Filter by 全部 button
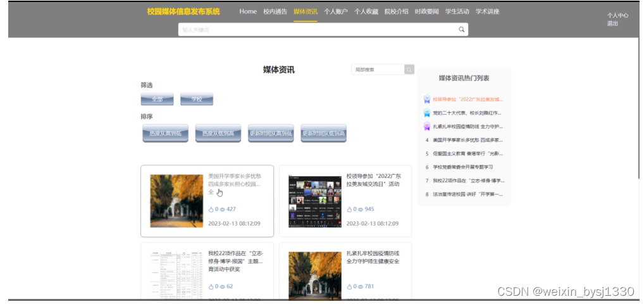This screenshot has height=304, width=644. 158,99
